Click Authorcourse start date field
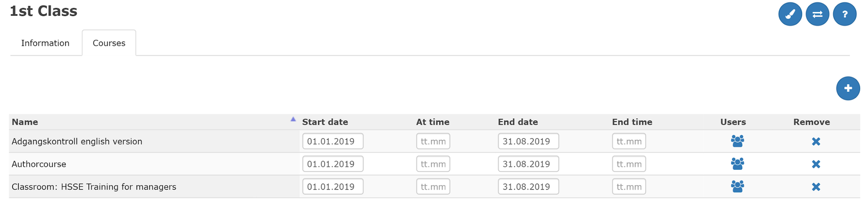Viewport: 868px width, 201px height. (333, 164)
